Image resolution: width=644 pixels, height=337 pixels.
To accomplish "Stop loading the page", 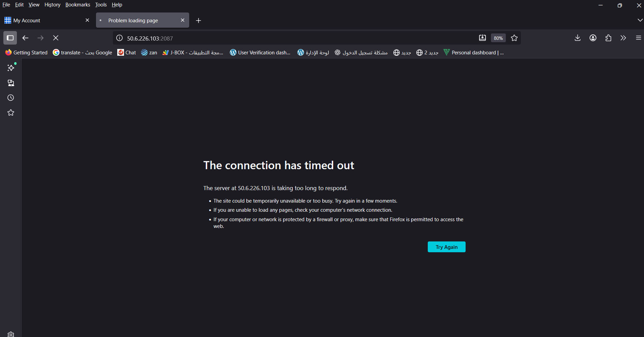I will tap(56, 38).
